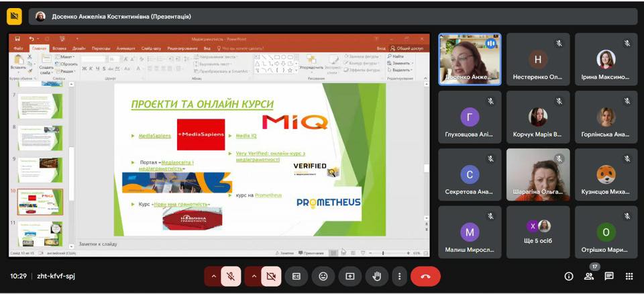
Task: Toggle Заметки notes pane in status bar
Action: click(285, 253)
